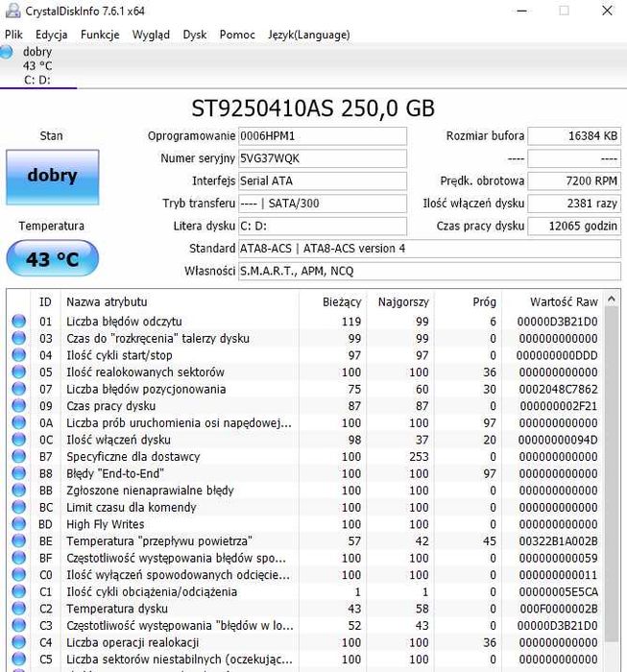Open the Dysk menu
Screen dimensions: 627x672
tap(195, 35)
